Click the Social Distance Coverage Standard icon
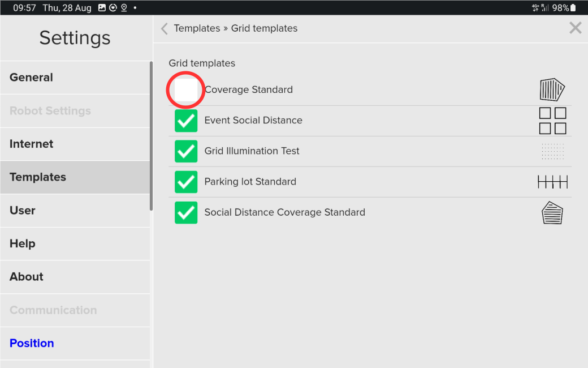The image size is (588, 368). pos(552,213)
